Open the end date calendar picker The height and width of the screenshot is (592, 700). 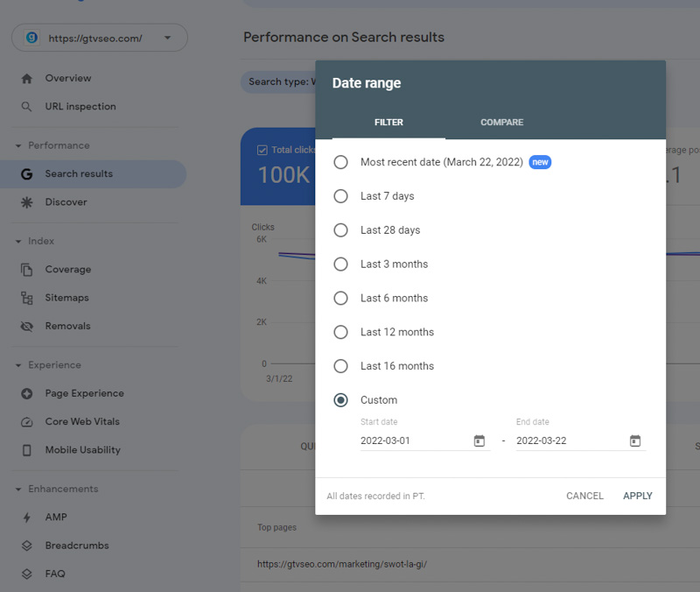(635, 440)
